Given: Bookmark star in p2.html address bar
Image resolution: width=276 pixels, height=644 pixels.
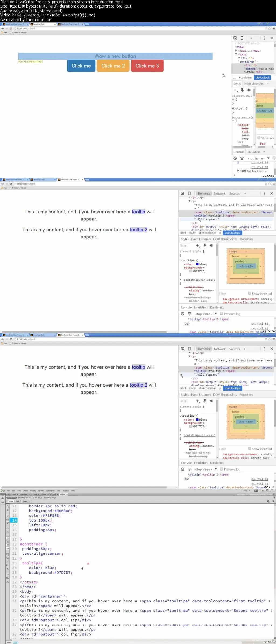Looking at the screenshot, I should [270, 28].
